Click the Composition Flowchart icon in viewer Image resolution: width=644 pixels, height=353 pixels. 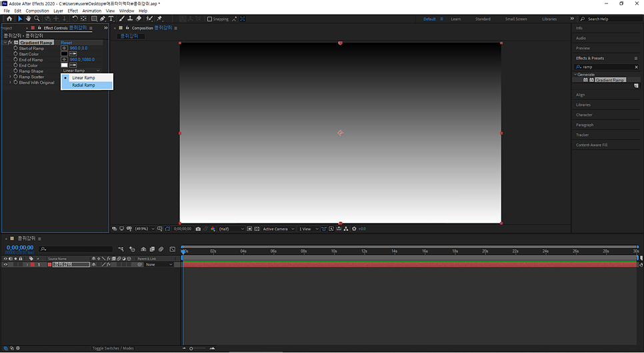pos(346,229)
